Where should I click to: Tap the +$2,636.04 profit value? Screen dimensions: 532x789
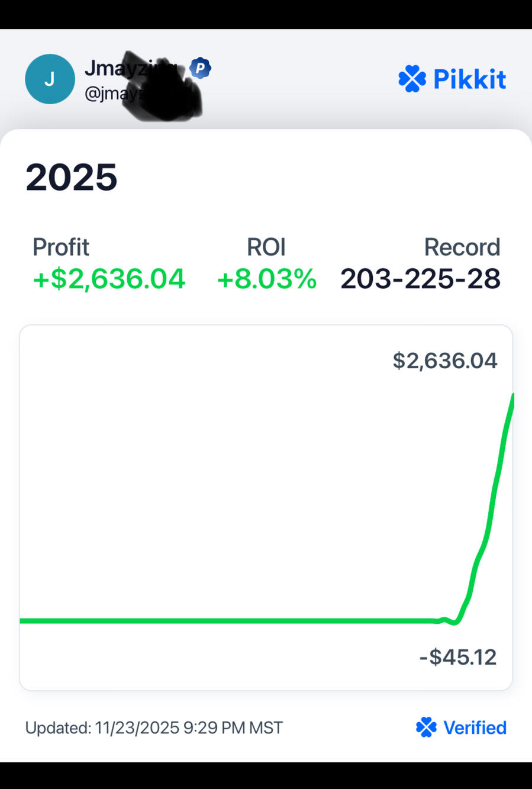tap(109, 279)
